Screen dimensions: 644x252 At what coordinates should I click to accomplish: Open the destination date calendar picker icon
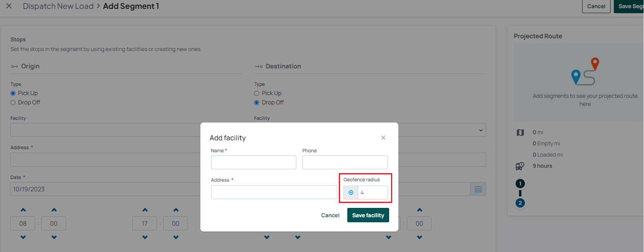click(478, 189)
